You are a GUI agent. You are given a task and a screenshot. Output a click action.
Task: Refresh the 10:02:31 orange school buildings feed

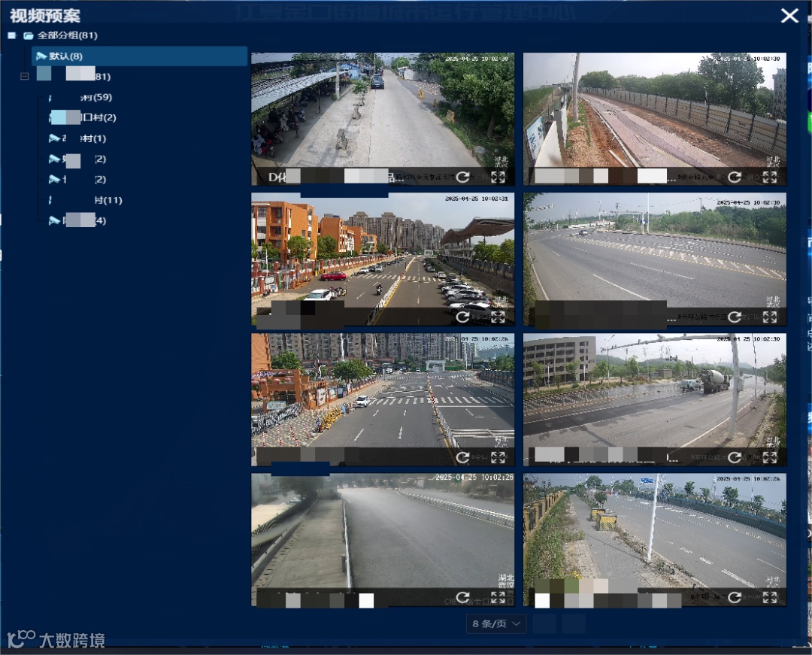click(x=462, y=317)
